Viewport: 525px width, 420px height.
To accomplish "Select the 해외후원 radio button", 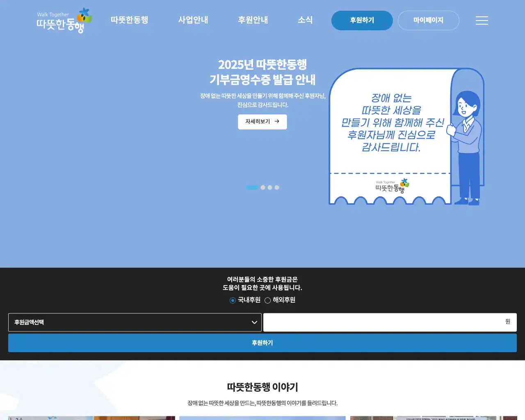I will pyautogui.click(x=267, y=300).
